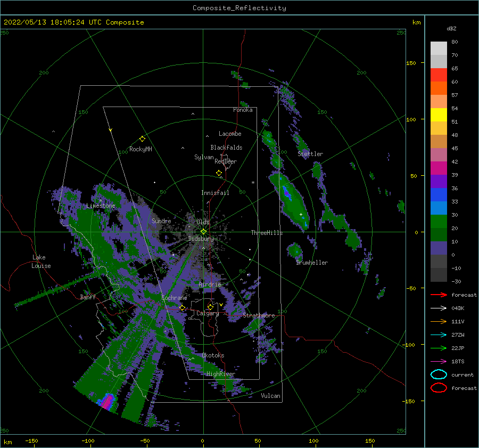The image size is (479, 448).
Task: Click the ThreeHills town label
Action: pos(267,233)
